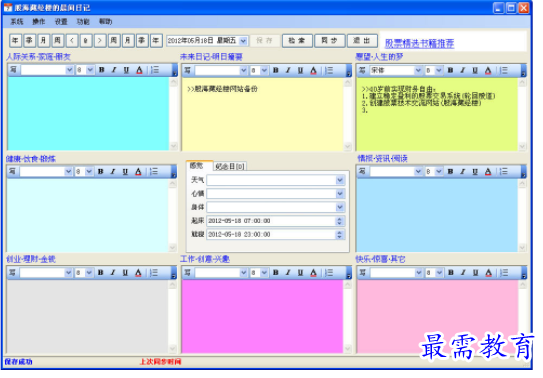Open the 功能 menu

coord(83,22)
